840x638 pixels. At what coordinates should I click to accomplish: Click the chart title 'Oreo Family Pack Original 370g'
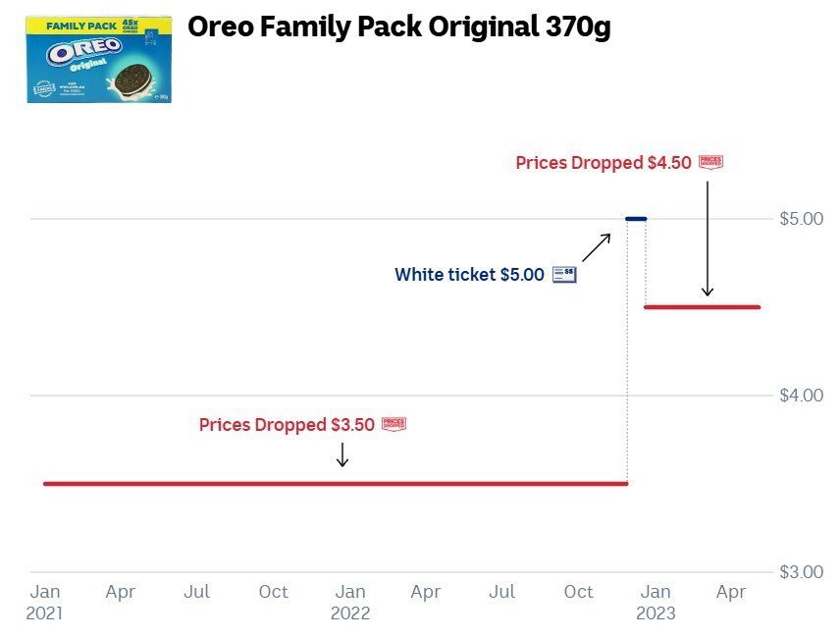[x=398, y=27]
